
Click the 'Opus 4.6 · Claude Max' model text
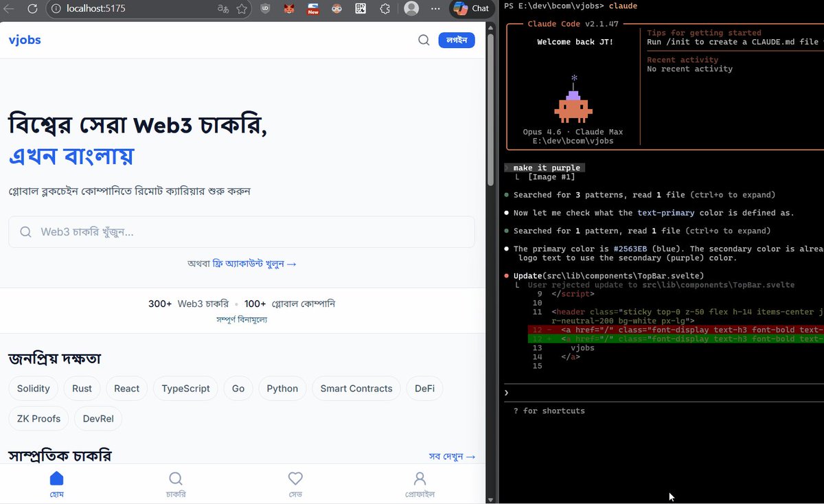[573, 132]
